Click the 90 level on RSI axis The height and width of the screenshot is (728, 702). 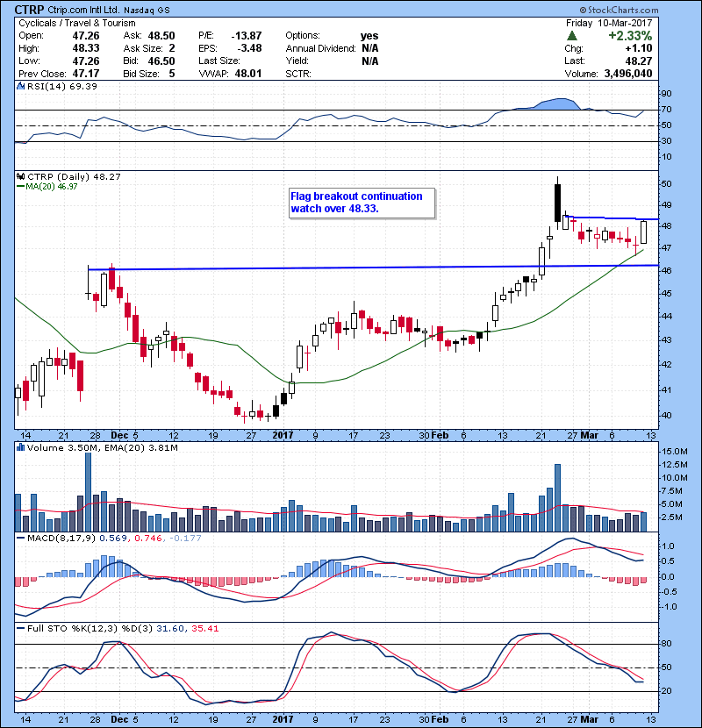667,94
